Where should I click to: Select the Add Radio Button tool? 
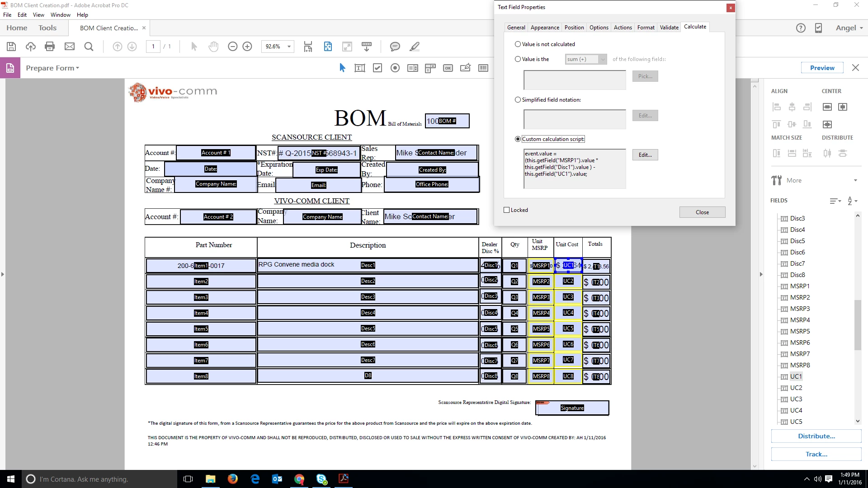[395, 68]
